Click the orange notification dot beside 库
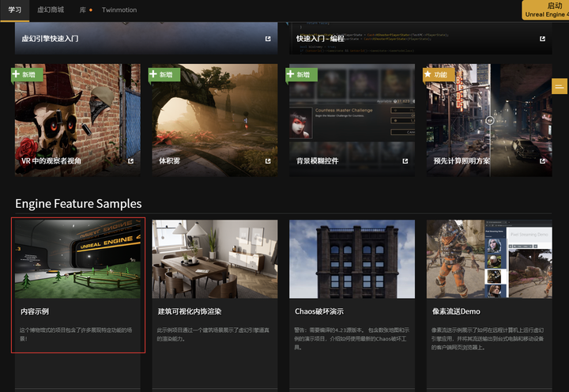 point(91,10)
